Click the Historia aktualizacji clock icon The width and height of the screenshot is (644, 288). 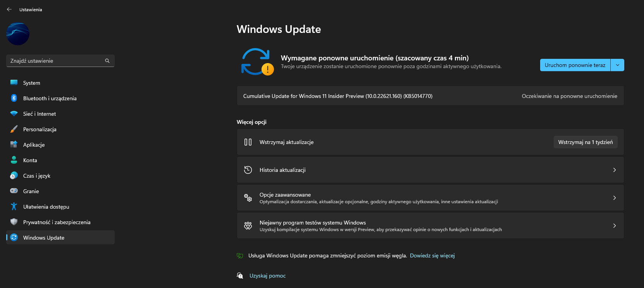[248, 170]
